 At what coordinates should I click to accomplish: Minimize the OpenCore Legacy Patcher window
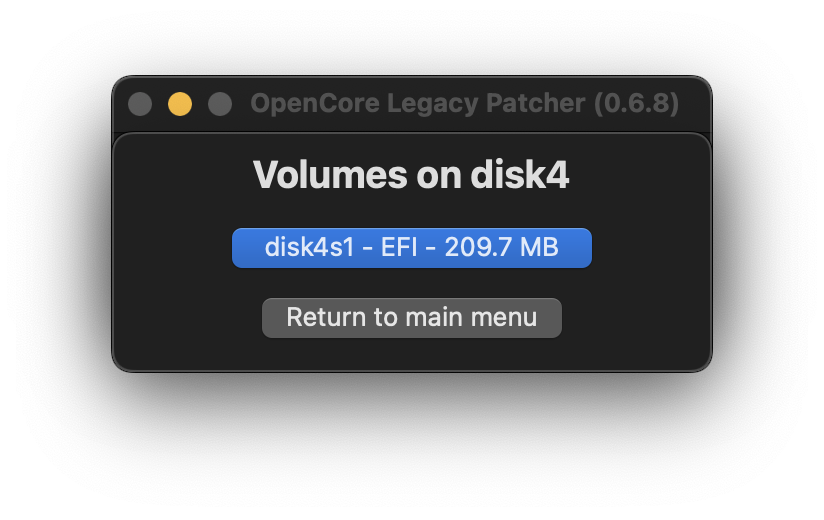click(x=180, y=104)
